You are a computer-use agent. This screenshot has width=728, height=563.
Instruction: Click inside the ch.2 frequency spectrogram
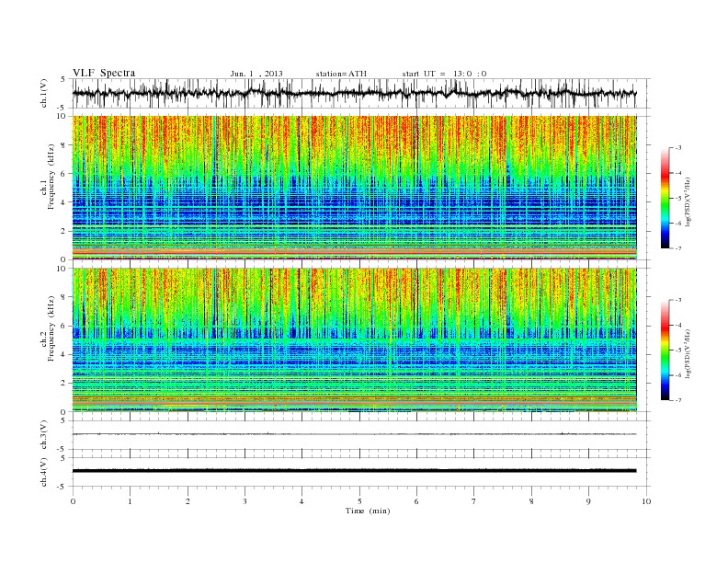tap(355, 339)
